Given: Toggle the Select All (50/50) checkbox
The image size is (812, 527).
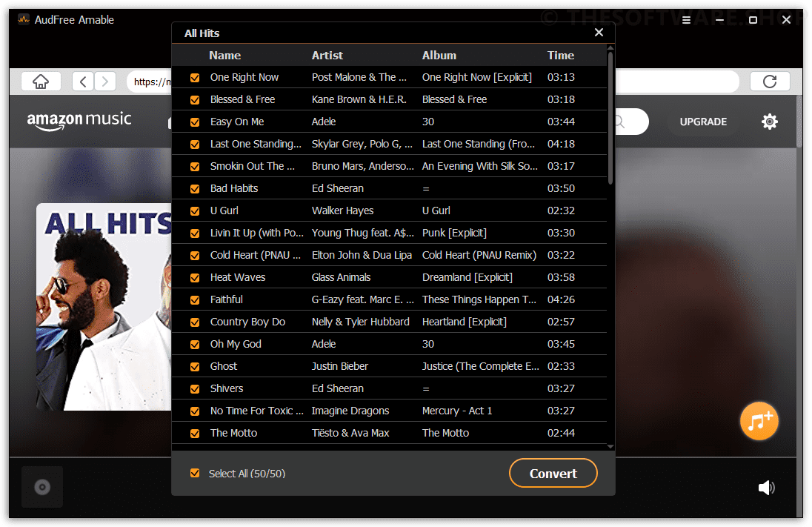Looking at the screenshot, I should 195,473.
